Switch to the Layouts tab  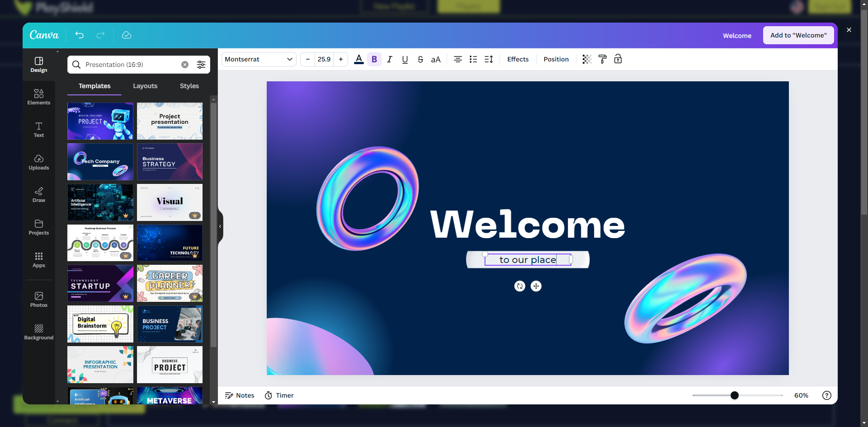click(x=145, y=86)
